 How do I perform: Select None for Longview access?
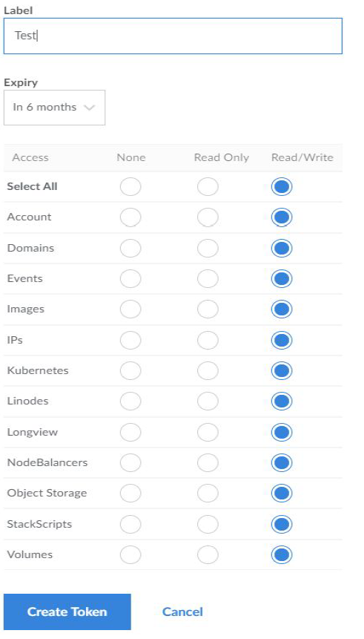pos(130,433)
